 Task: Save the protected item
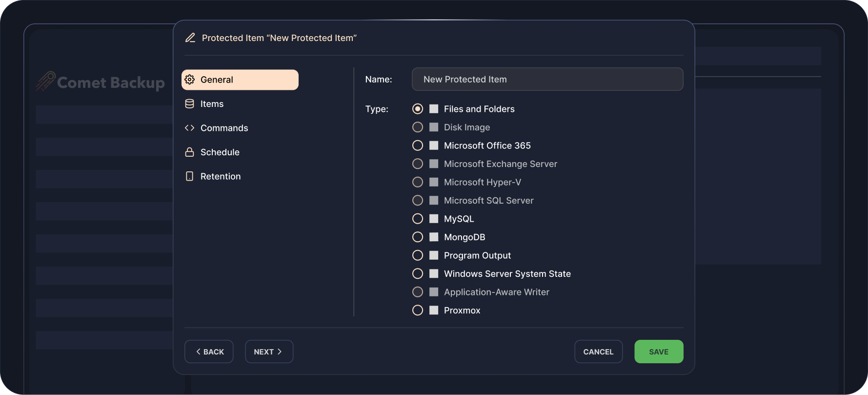click(x=659, y=352)
